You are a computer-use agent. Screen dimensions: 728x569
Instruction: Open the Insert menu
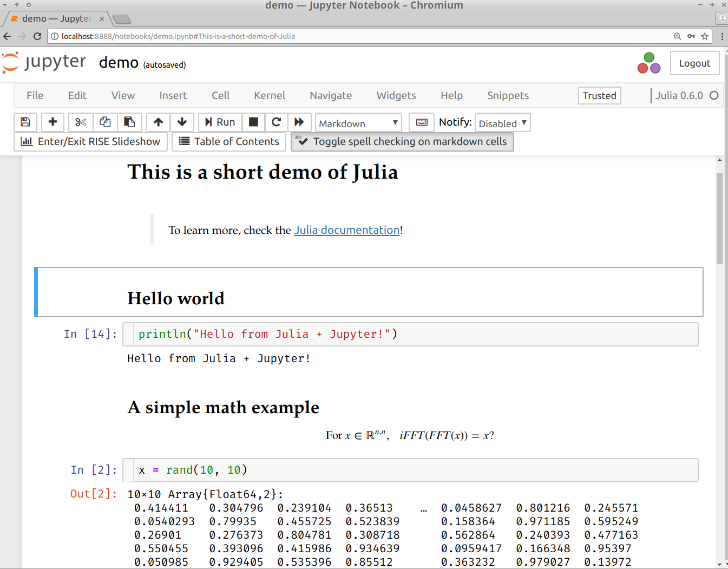click(173, 95)
